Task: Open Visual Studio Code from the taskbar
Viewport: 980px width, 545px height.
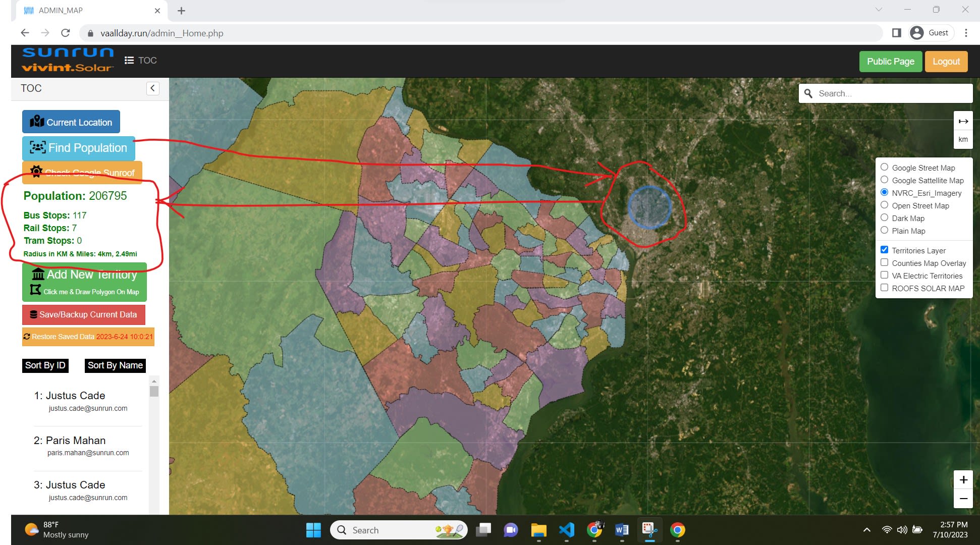Action: click(566, 530)
